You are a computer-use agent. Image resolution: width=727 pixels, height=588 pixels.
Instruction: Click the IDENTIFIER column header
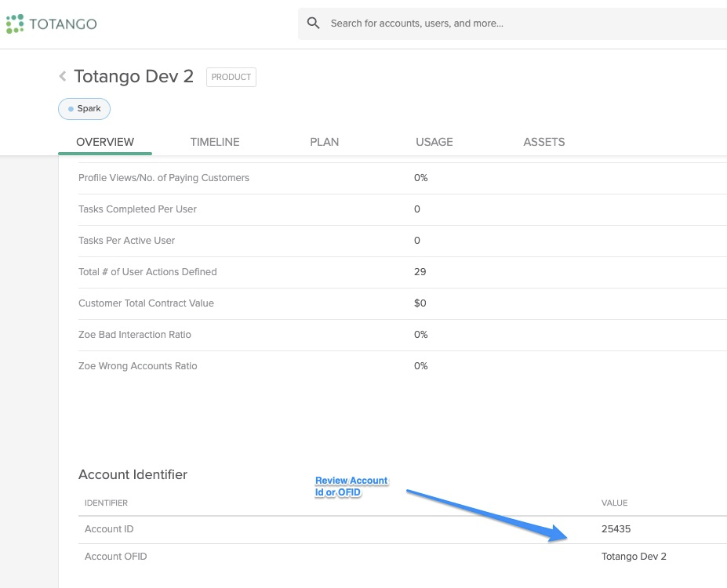[x=106, y=503]
